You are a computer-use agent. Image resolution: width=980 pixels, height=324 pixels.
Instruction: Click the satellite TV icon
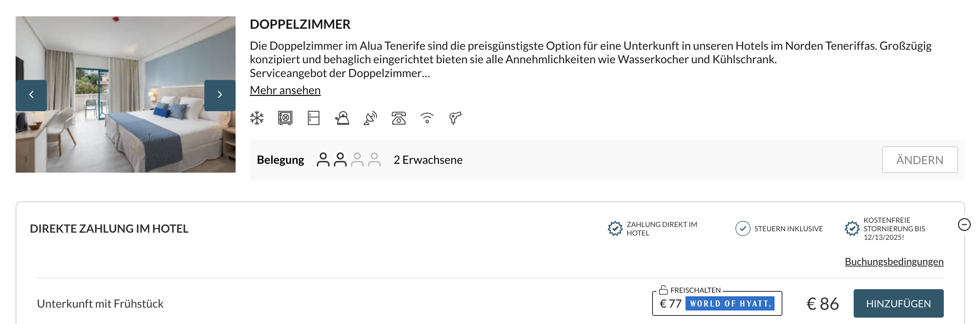tap(370, 118)
